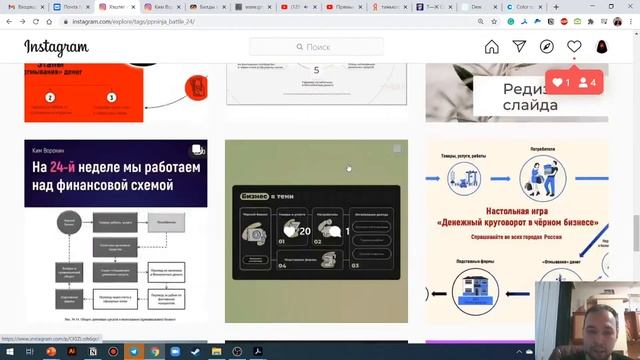Screen dimensions: 640x360
Task: Open the activity heart icon
Action: click(574, 47)
